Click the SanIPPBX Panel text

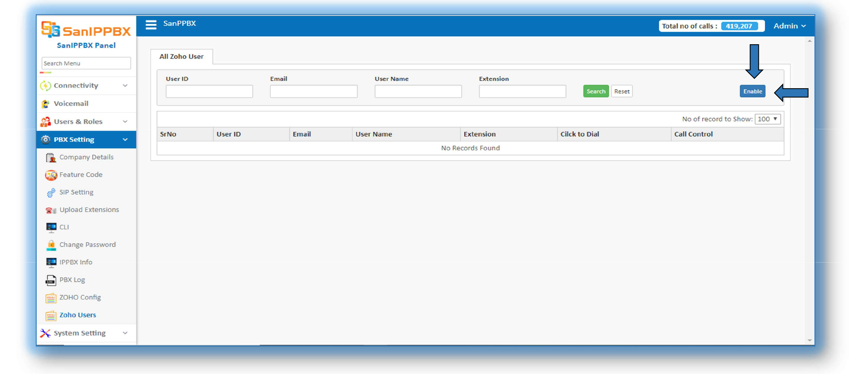86,45
